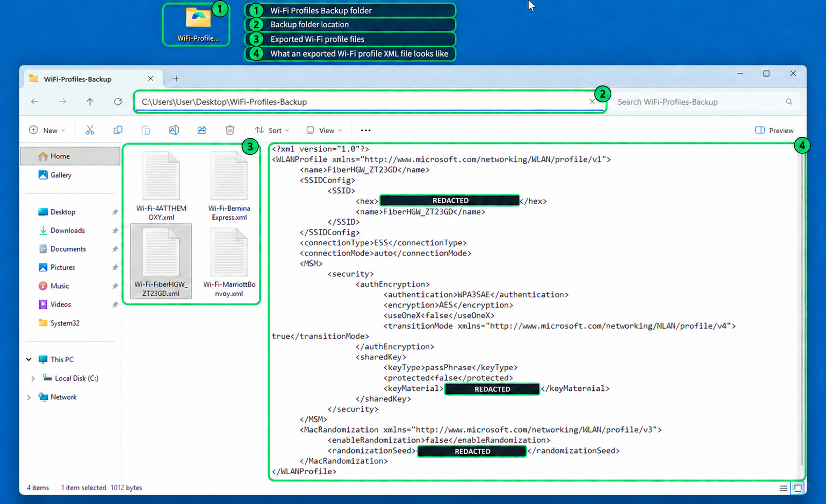This screenshot has width=826, height=504.
Task: Open the Music quick access folder
Action: pos(54,286)
